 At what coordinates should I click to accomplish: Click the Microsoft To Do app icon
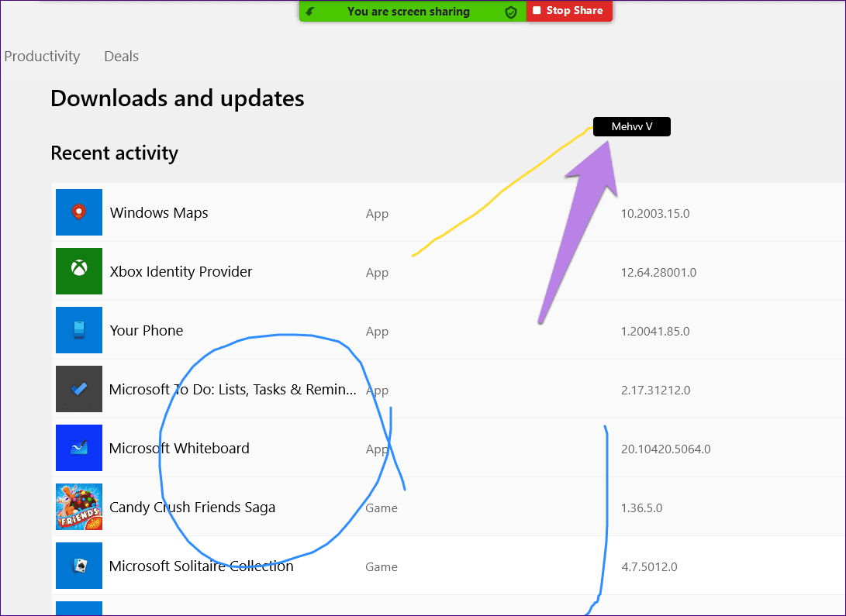(x=79, y=389)
